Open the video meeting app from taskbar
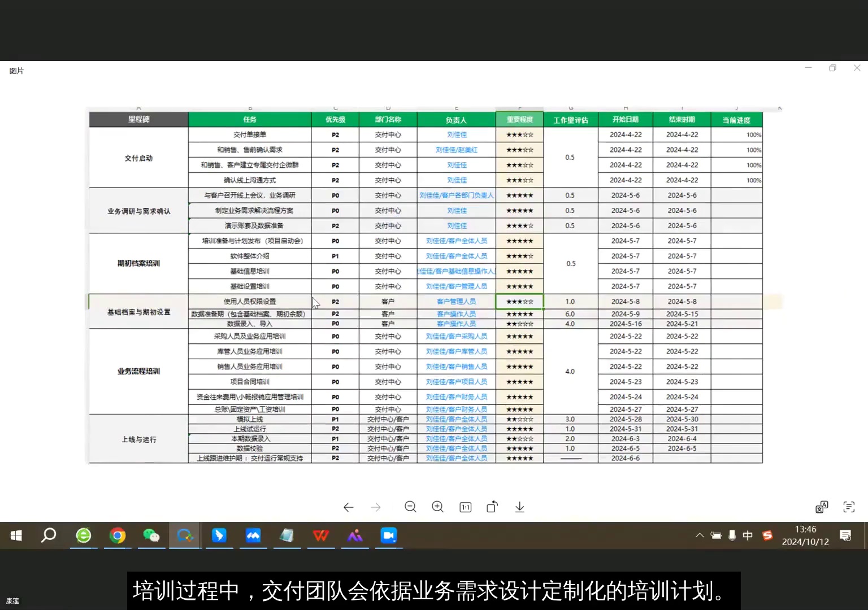Screen dimensions: 868x610 point(388,535)
